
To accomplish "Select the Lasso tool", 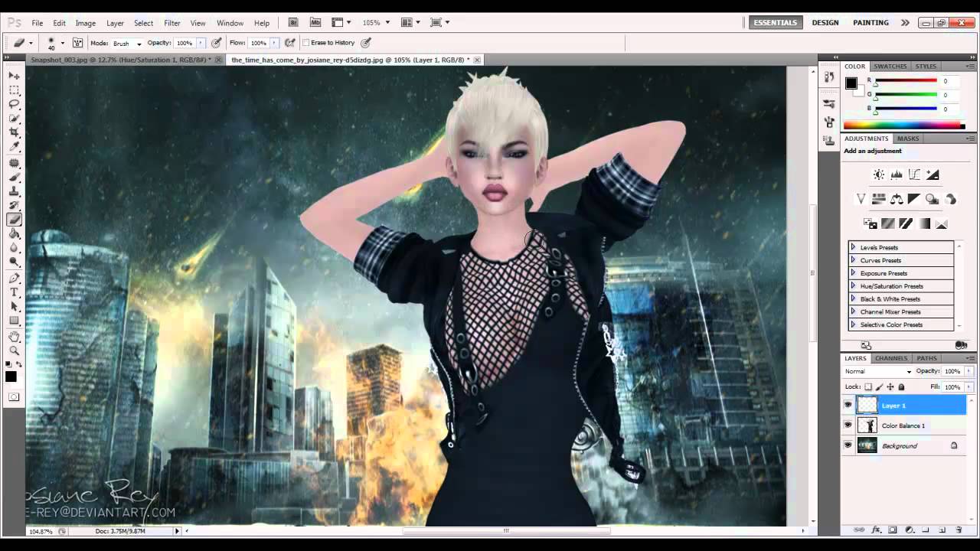I will pyautogui.click(x=14, y=103).
